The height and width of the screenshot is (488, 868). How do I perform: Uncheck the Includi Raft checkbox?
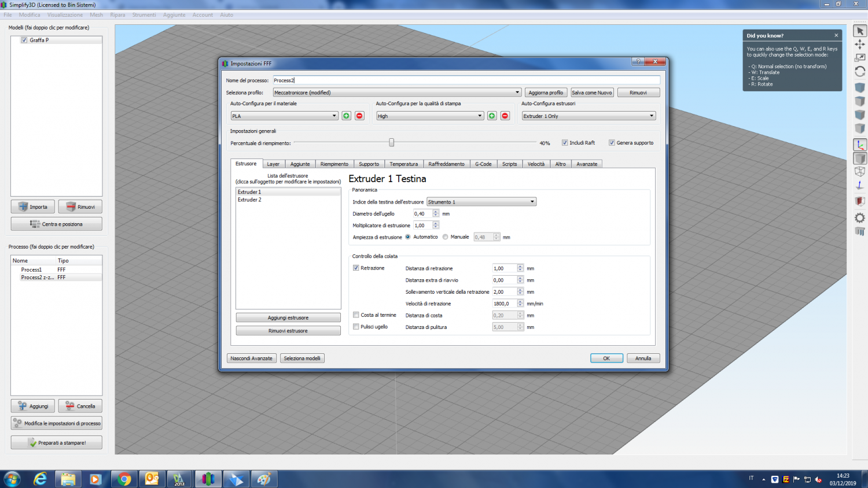[565, 143]
